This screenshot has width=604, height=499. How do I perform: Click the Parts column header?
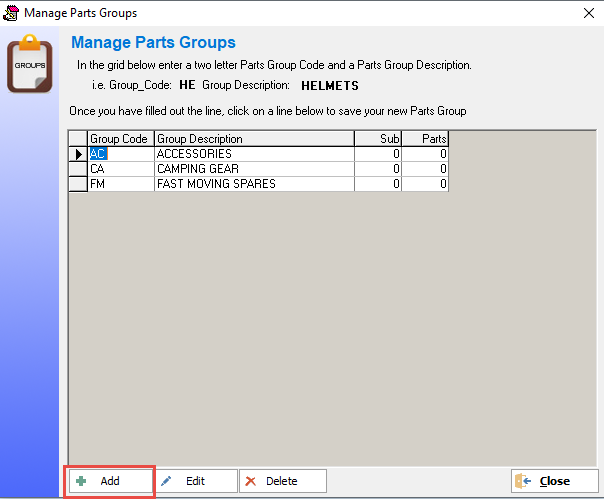point(425,139)
